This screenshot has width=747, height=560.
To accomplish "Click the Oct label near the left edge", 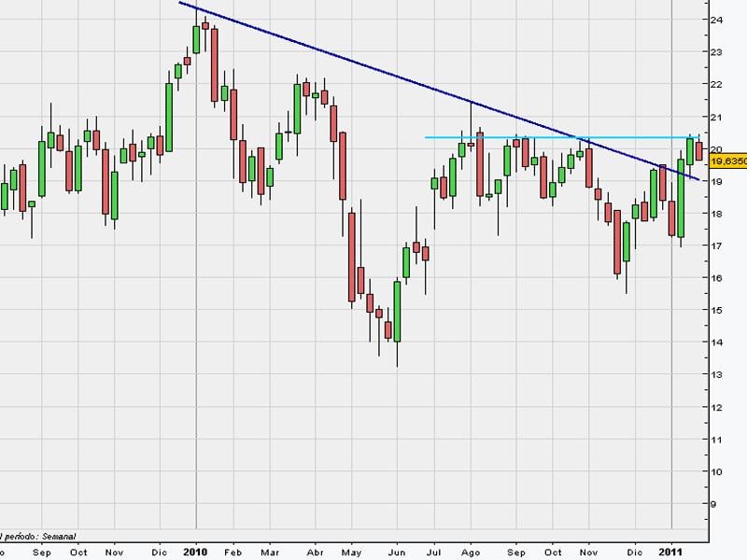I will click(x=78, y=553).
